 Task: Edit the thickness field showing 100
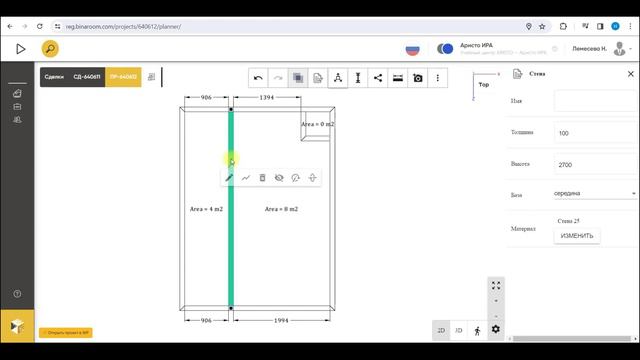(596, 133)
